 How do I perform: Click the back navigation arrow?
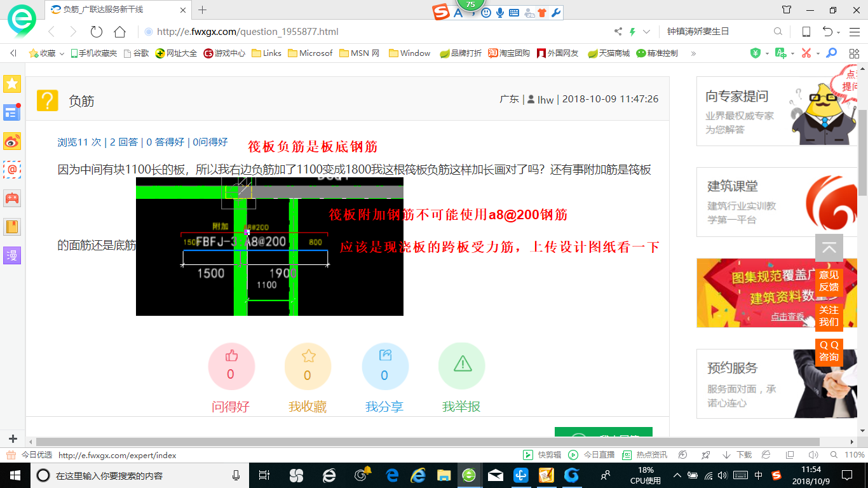pos(52,32)
